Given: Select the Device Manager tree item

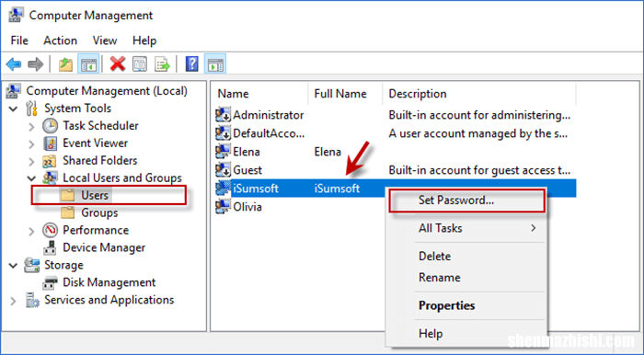Looking at the screenshot, I should tap(104, 247).
